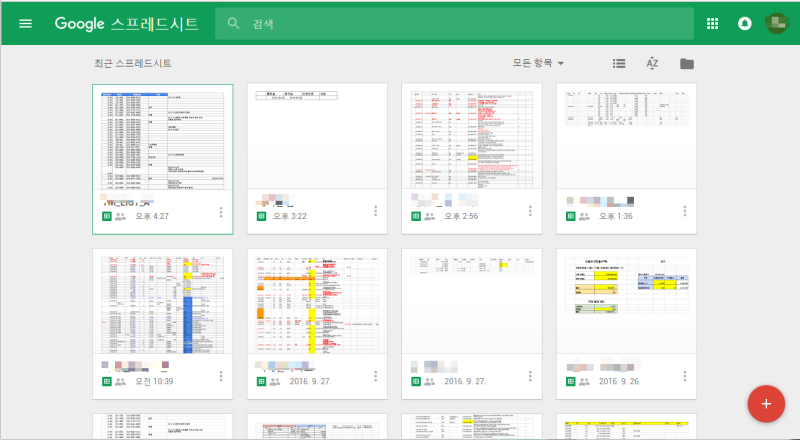Click shared people icon on 오후 2:56 card
This screenshot has height=440, width=800.
tap(430, 216)
